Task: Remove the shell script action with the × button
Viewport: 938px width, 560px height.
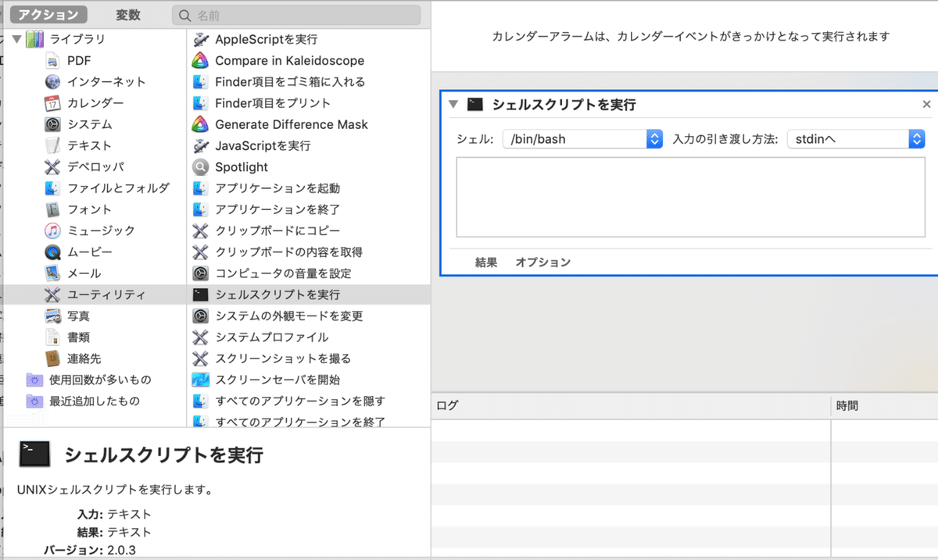Action: [926, 103]
